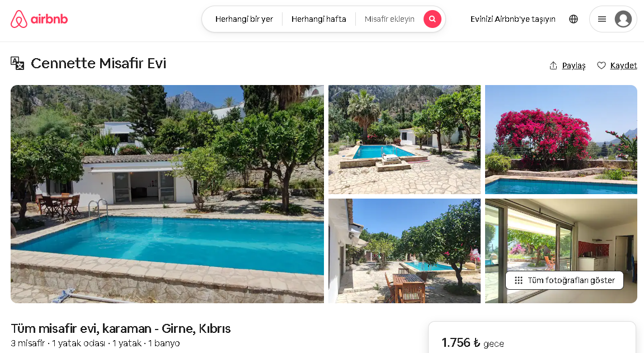Click the translation icon beside listing title
The width and height of the screenshot is (644, 353).
pos(17,63)
